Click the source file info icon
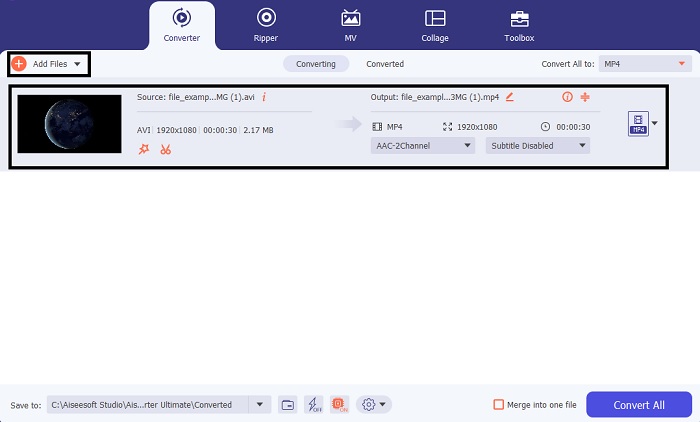Viewport: 700px width, 422px height. [264, 97]
